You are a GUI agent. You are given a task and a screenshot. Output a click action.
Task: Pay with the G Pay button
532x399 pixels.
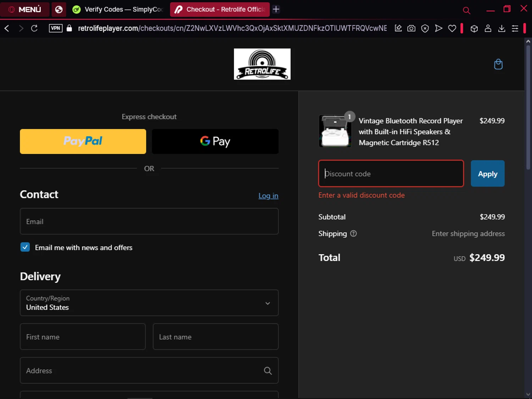tap(215, 142)
